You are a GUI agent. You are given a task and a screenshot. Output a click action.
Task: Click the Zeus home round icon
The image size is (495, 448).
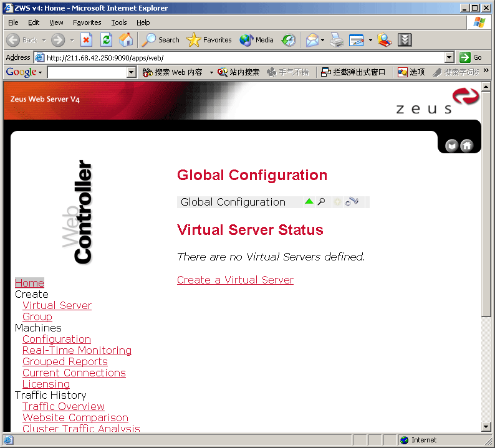[x=466, y=145]
